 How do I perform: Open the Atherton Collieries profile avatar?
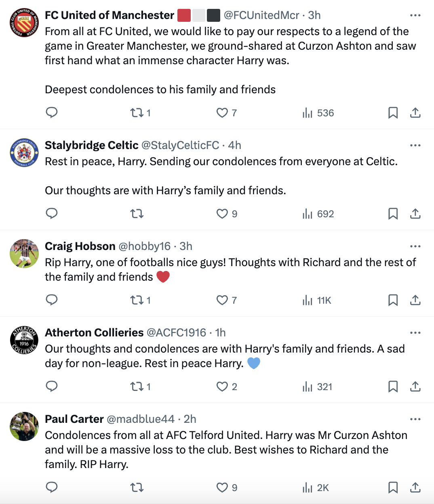point(24,340)
